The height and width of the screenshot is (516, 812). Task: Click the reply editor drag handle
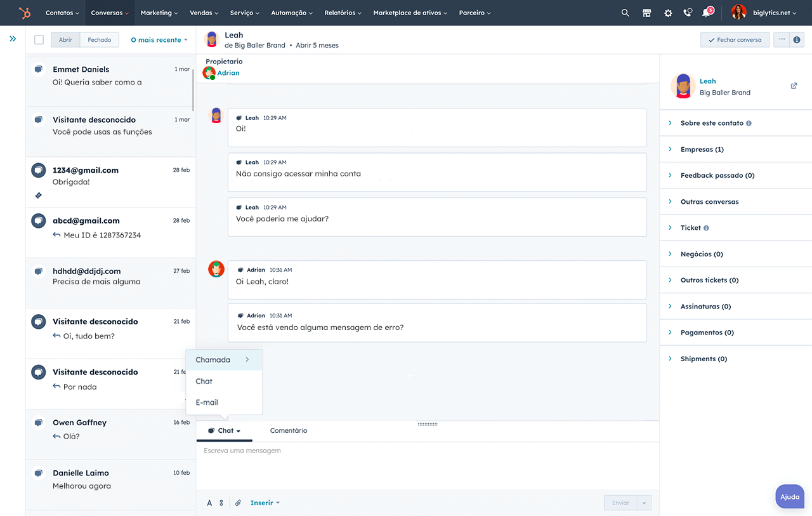[x=428, y=424]
